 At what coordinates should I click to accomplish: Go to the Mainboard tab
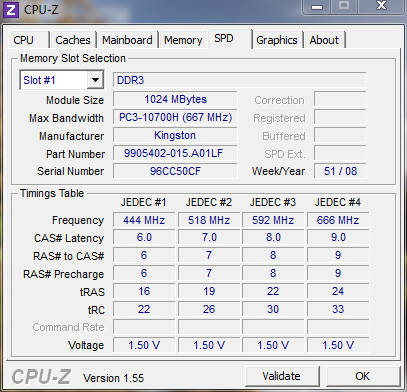[x=127, y=40]
